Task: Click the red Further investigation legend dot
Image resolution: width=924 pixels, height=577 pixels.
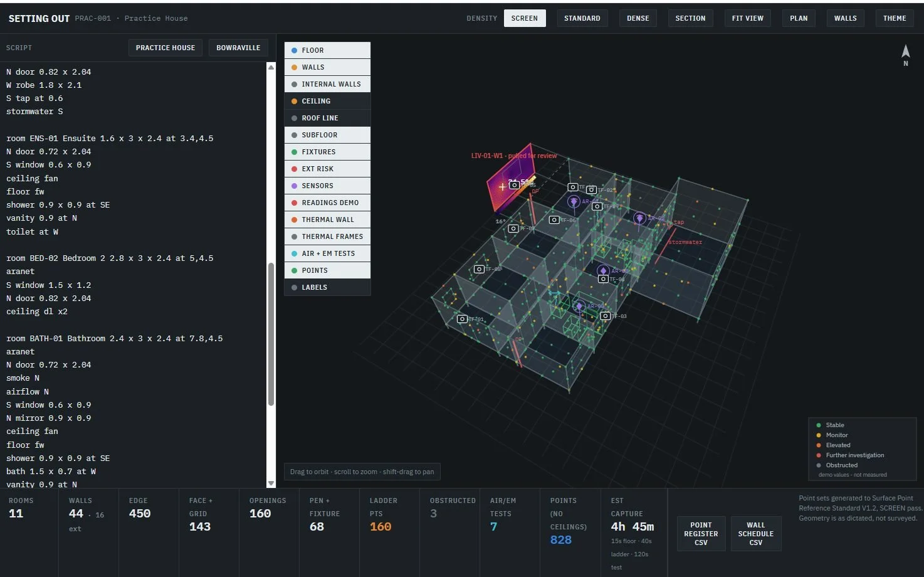Action: point(819,455)
